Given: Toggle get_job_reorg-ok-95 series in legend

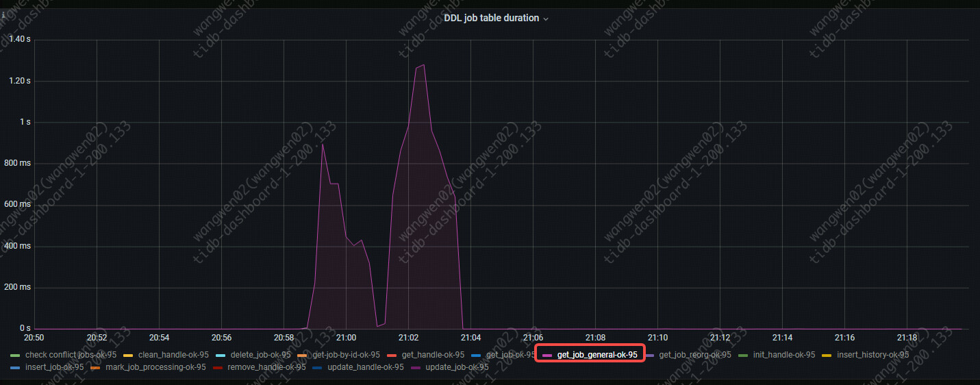Looking at the screenshot, I should click(x=694, y=355).
